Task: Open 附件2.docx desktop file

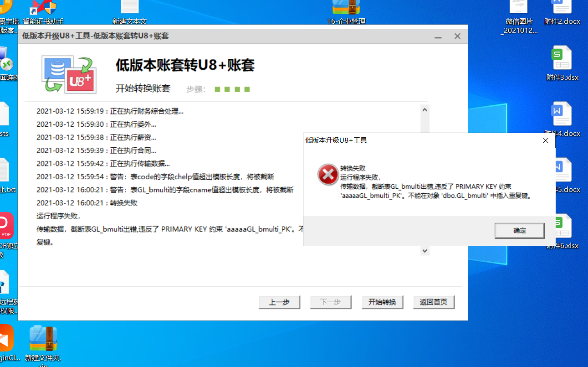Action: (562, 13)
